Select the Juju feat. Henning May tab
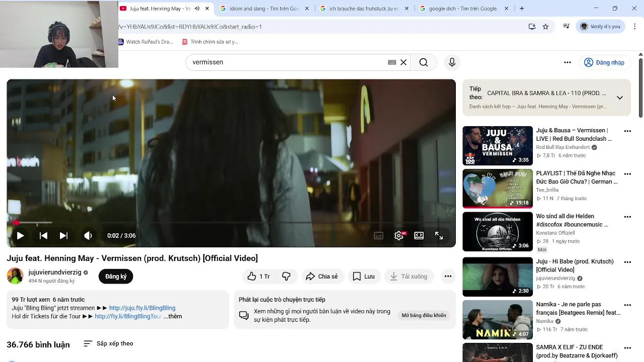The image size is (644, 362). point(160,9)
